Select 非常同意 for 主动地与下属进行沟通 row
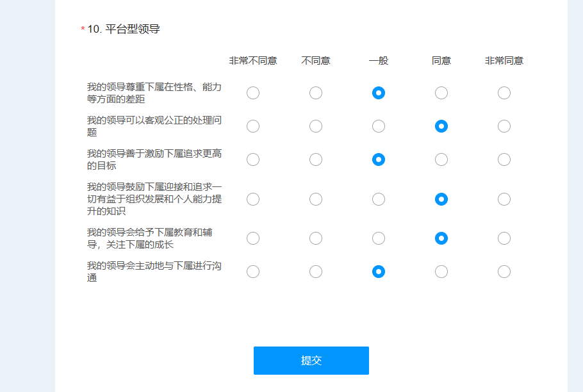 [x=504, y=272]
